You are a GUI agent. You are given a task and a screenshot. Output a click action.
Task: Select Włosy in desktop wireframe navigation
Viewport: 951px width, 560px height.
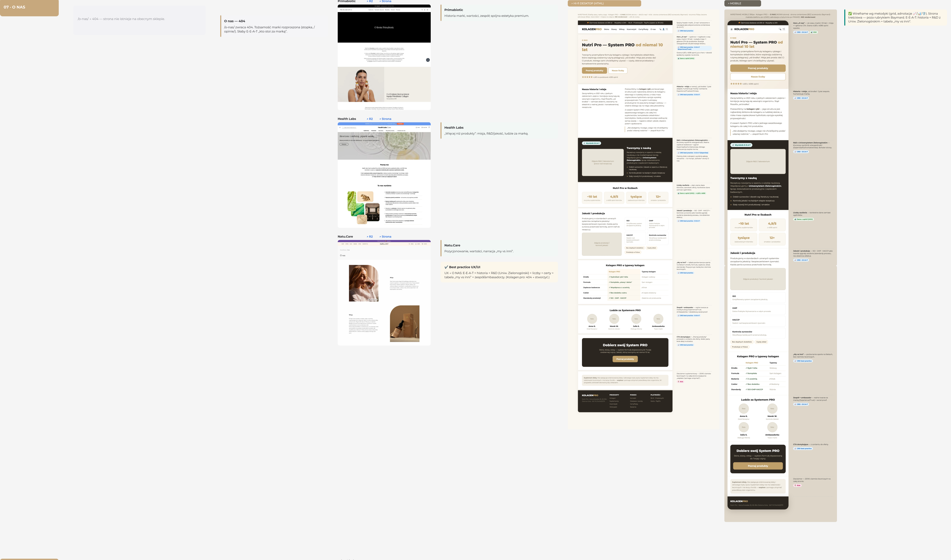(622, 29)
